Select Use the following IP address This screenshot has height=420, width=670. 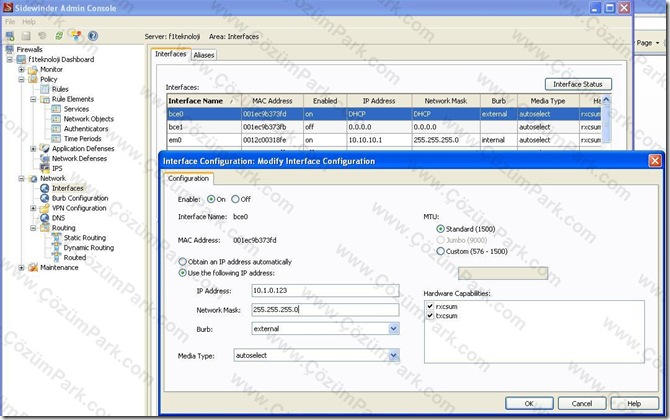[182, 273]
